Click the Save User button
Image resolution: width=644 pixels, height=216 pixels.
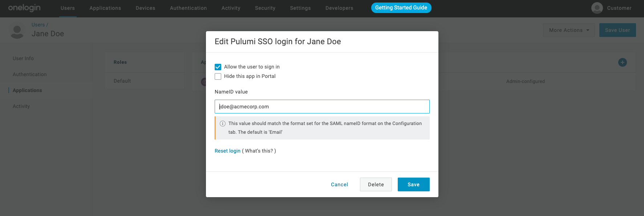pos(617,30)
